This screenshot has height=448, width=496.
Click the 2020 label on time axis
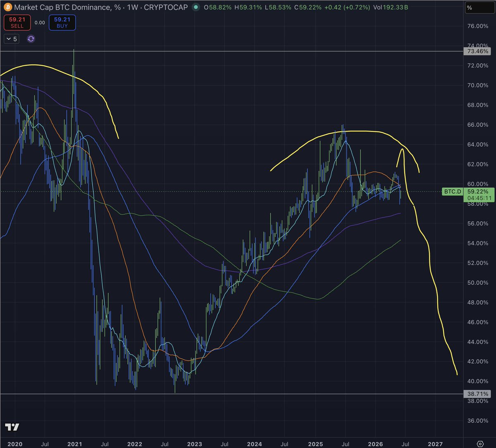pos(15,444)
